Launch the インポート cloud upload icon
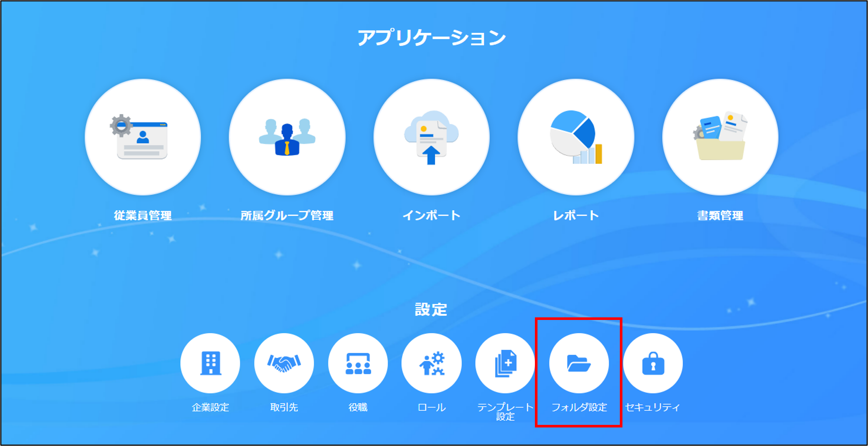Screen dimensions: 868x446 431,137
